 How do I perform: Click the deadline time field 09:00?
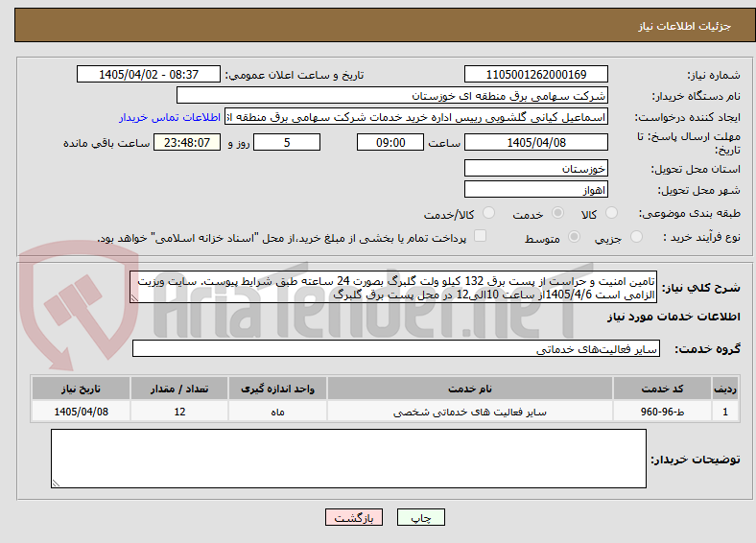click(390, 142)
